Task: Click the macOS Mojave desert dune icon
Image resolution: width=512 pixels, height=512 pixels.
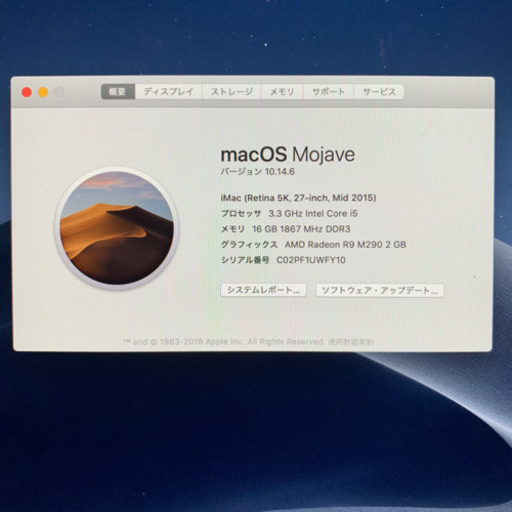Action: [x=117, y=229]
